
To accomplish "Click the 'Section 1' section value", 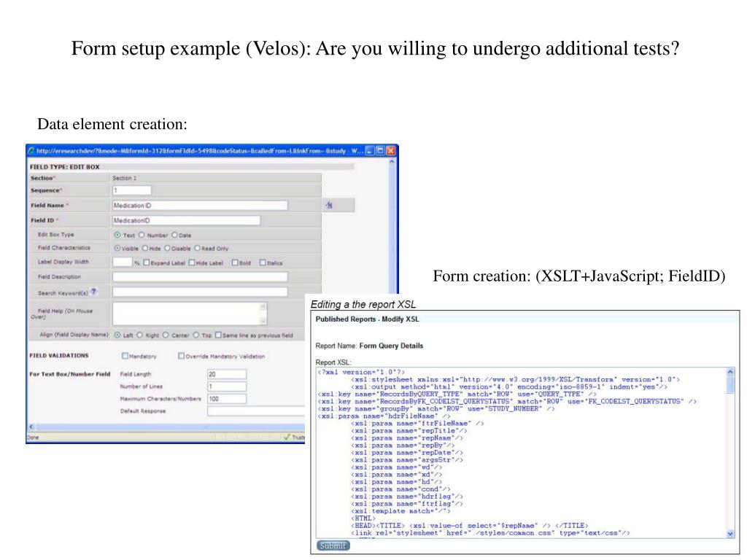I will 124,178.
